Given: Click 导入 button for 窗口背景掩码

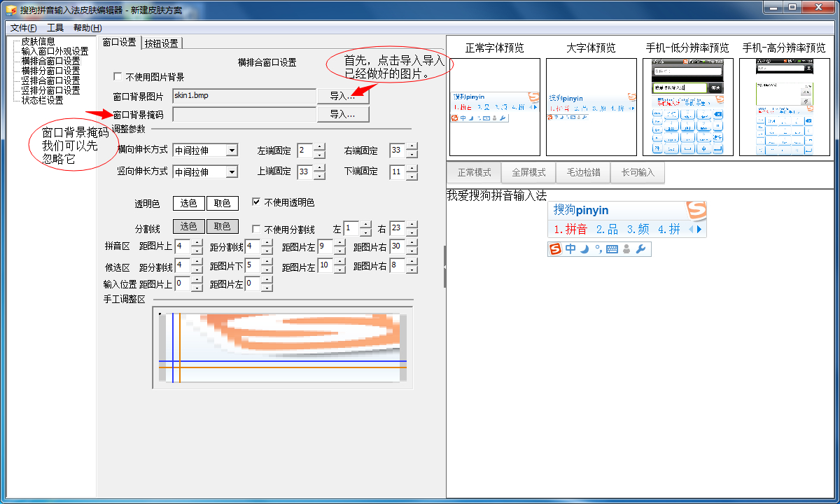Looking at the screenshot, I should point(343,114).
